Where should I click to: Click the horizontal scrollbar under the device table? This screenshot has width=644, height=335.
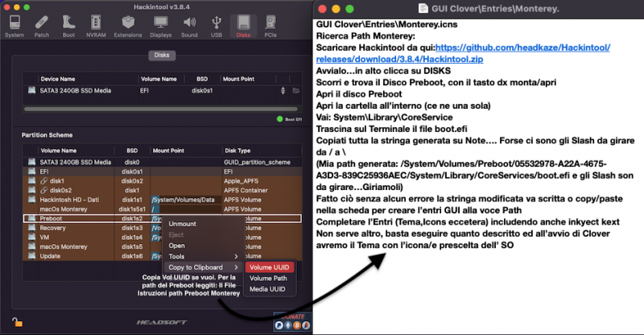click(160, 109)
